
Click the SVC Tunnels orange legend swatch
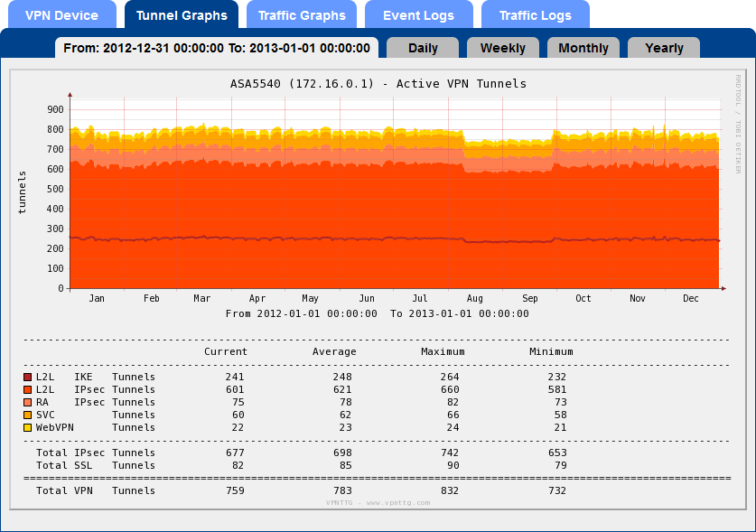pyautogui.click(x=28, y=415)
